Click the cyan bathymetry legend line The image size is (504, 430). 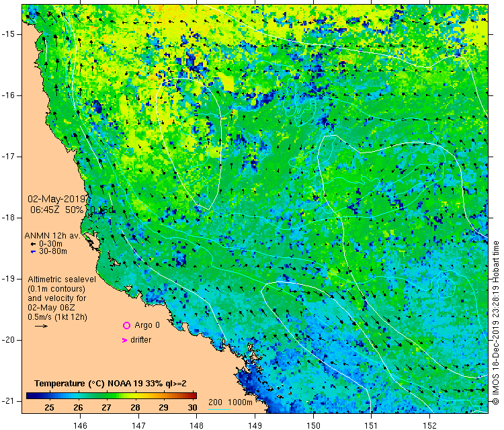pyautogui.click(x=219, y=409)
